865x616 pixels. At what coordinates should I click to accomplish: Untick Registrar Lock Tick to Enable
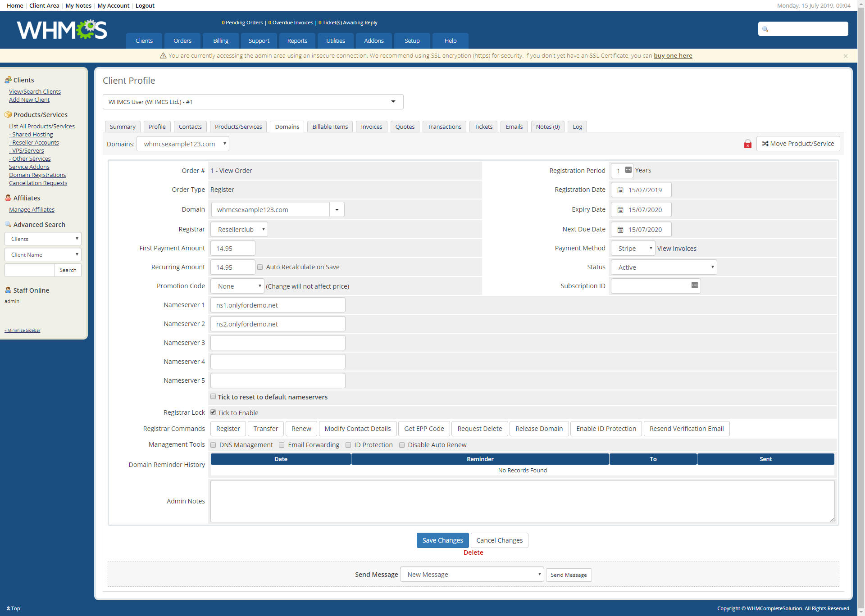(x=213, y=412)
